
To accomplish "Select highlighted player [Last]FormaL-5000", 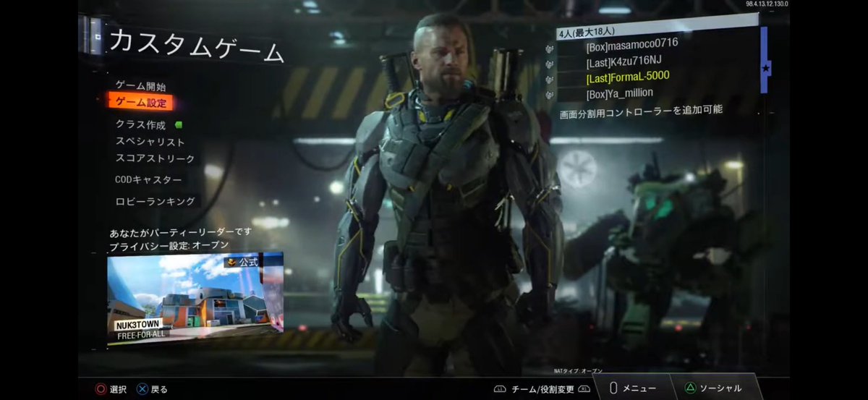I will click(628, 77).
